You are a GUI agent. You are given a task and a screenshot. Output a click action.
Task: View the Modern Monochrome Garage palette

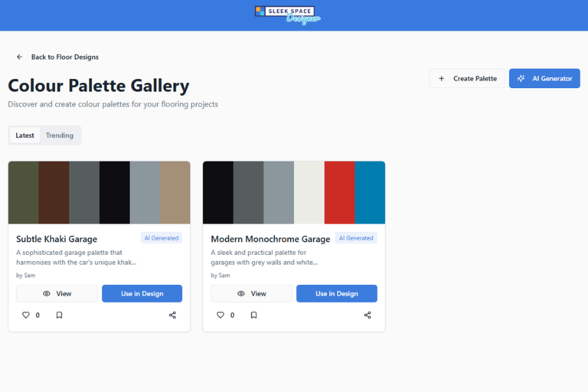pyautogui.click(x=252, y=293)
